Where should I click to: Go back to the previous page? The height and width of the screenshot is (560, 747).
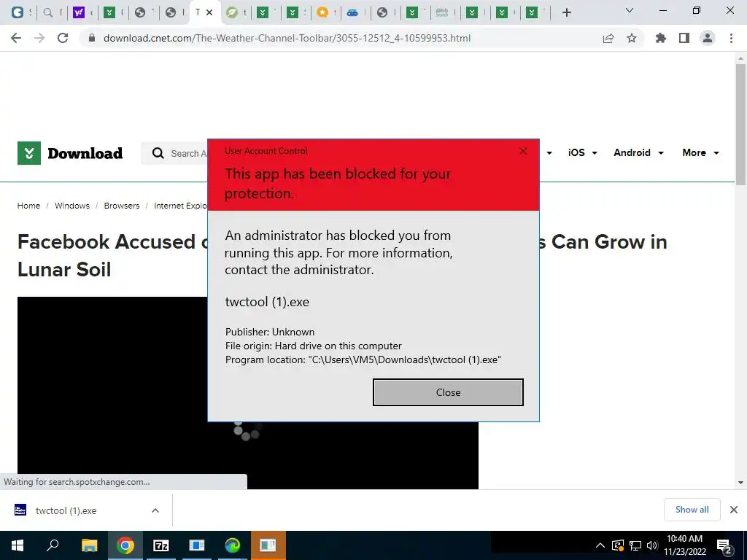16,38
